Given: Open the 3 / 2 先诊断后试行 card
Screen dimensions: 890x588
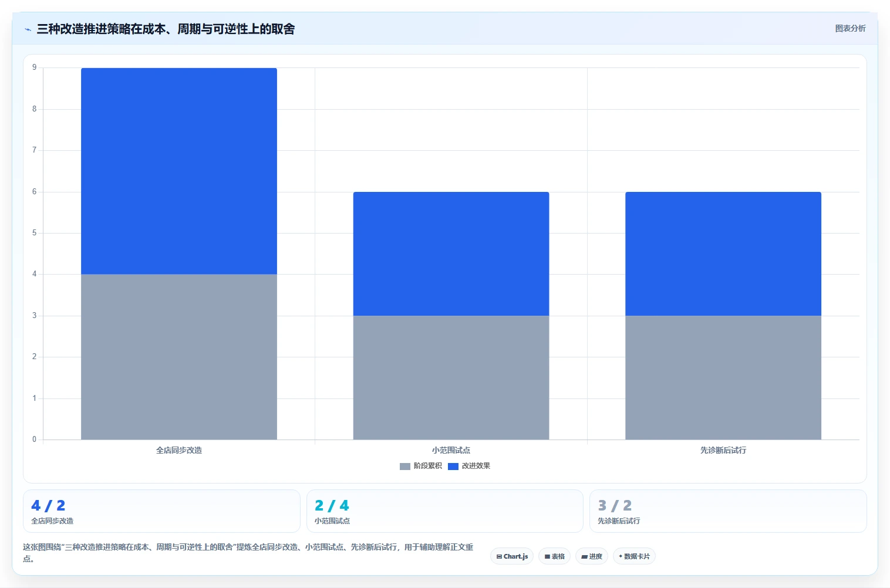Looking at the screenshot, I should 728,511.
